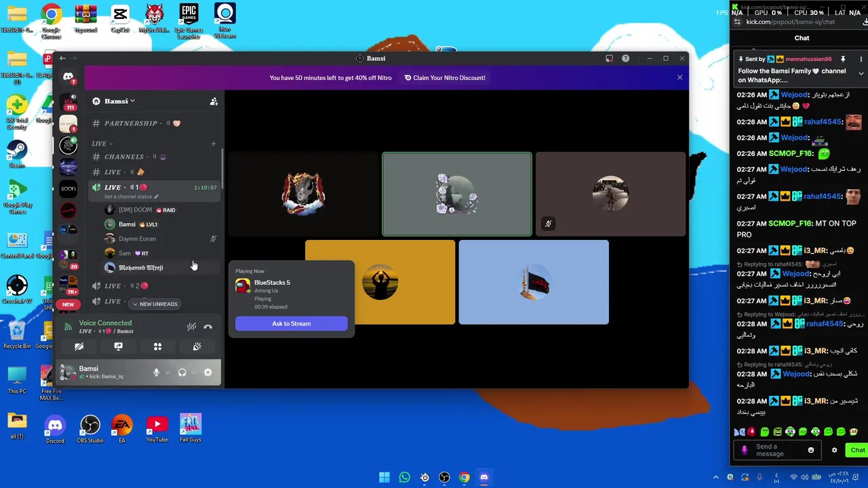Screen dimensions: 868x488
Task: Select voice user Daymn Eunan
Action: tap(161, 239)
